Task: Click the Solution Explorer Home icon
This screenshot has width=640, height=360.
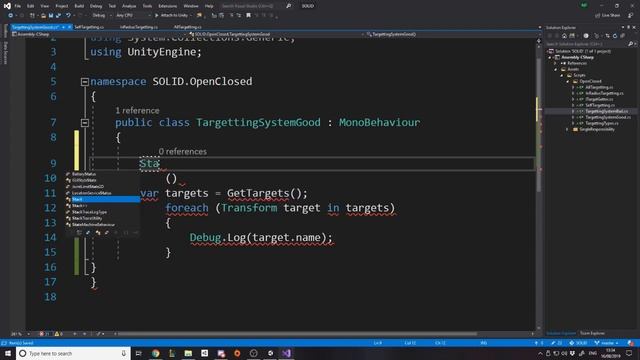Action: tap(564, 36)
